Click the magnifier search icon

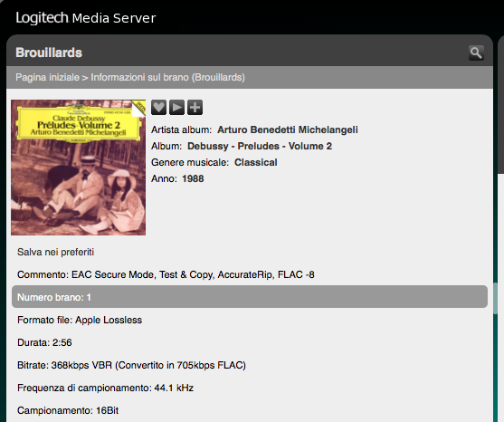coord(476,53)
